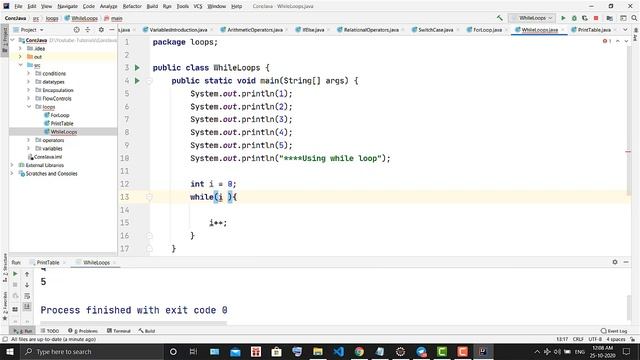
Task: Locate opened file in Project panel
Action: click(x=76, y=30)
